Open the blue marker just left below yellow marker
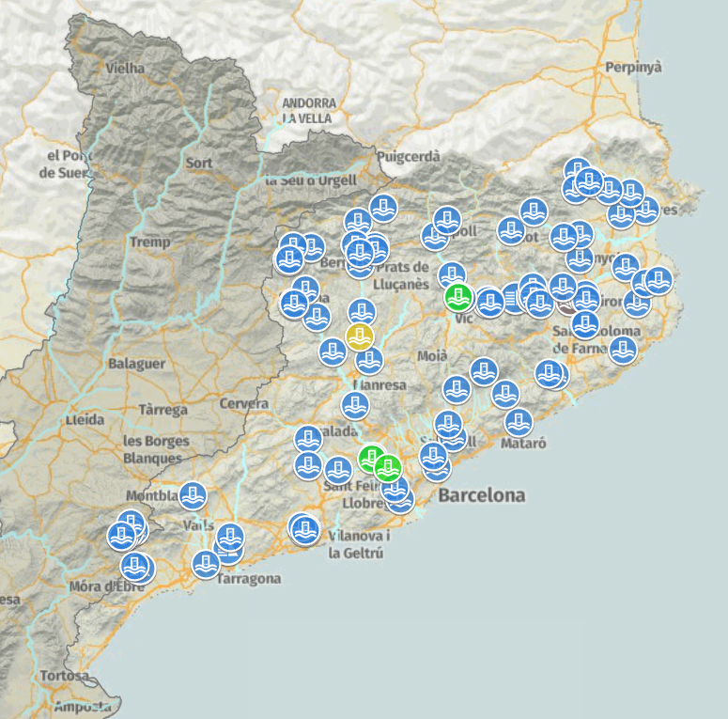 tap(333, 352)
